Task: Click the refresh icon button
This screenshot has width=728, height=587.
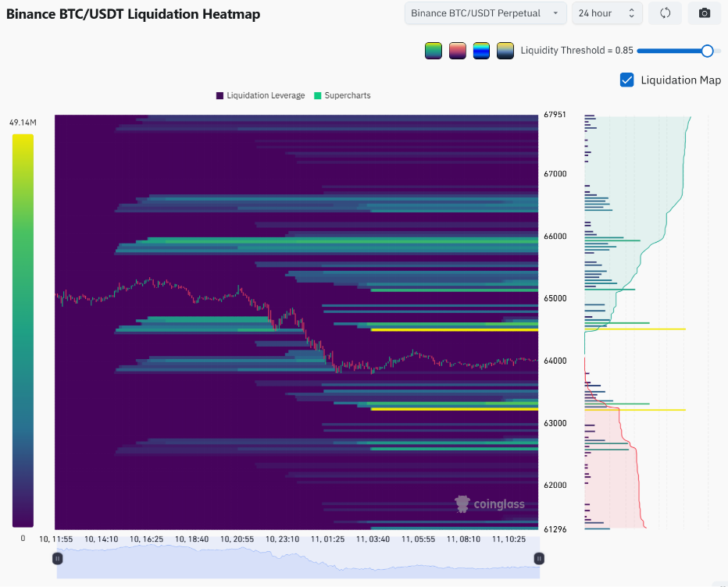Action: coord(665,13)
